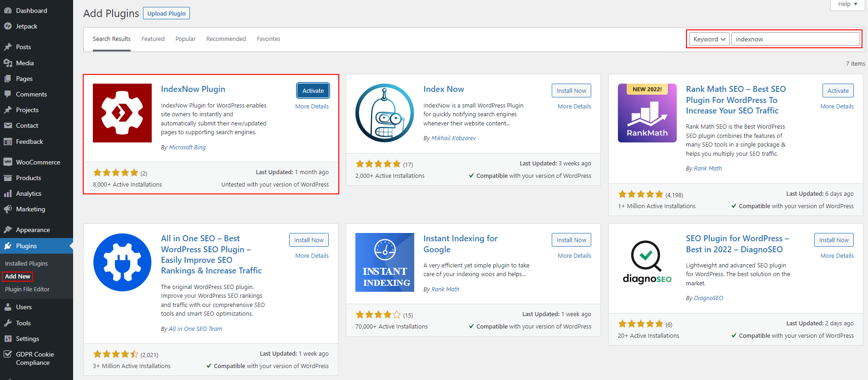This screenshot has height=380, width=868.
Task: Click the Feedback sidebar icon
Action: point(8,142)
